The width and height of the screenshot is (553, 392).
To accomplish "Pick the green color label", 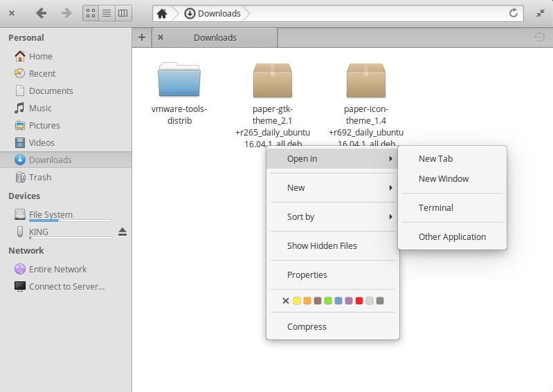I will coord(328,301).
